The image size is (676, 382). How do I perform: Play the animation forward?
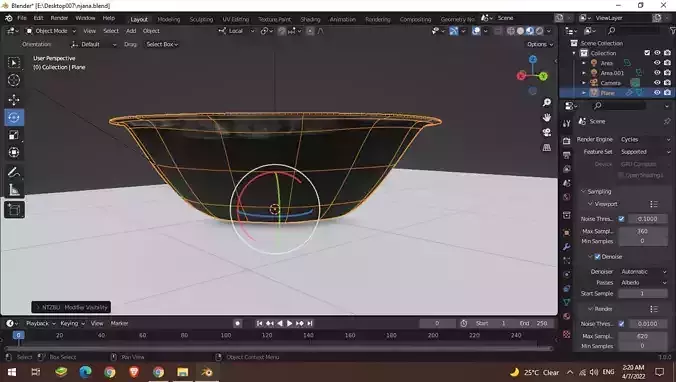[289, 323]
